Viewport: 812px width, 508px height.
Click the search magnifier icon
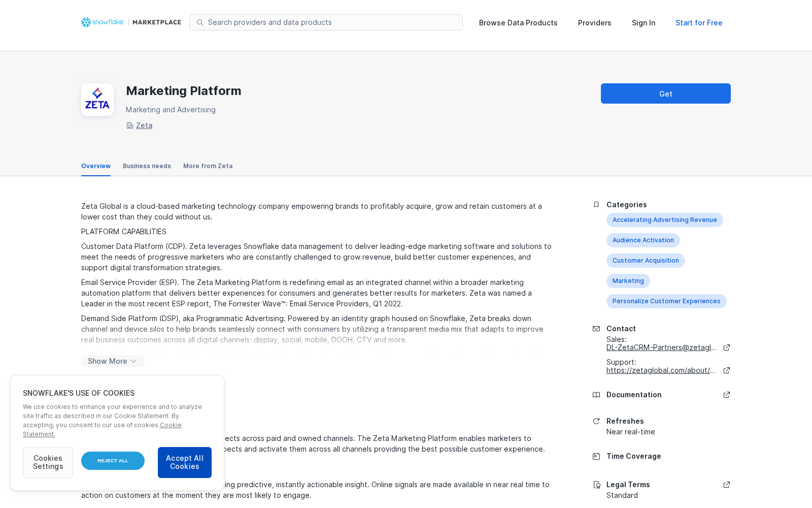click(x=200, y=22)
